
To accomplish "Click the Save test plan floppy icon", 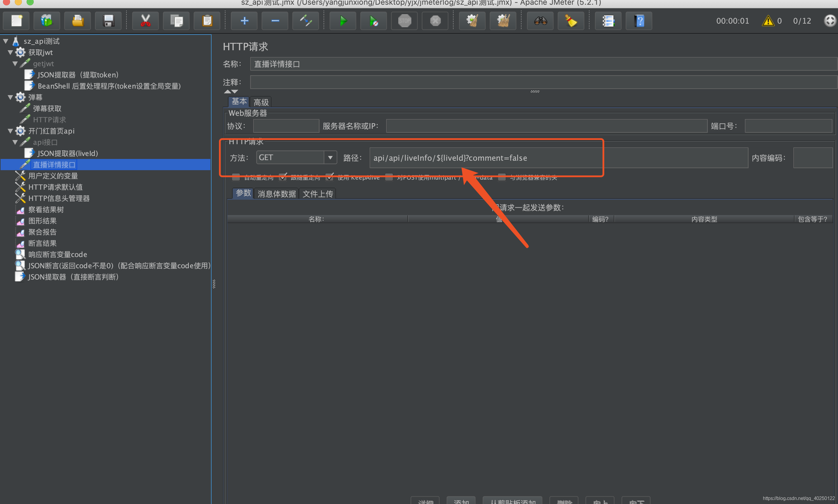I will pyautogui.click(x=108, y=21).
